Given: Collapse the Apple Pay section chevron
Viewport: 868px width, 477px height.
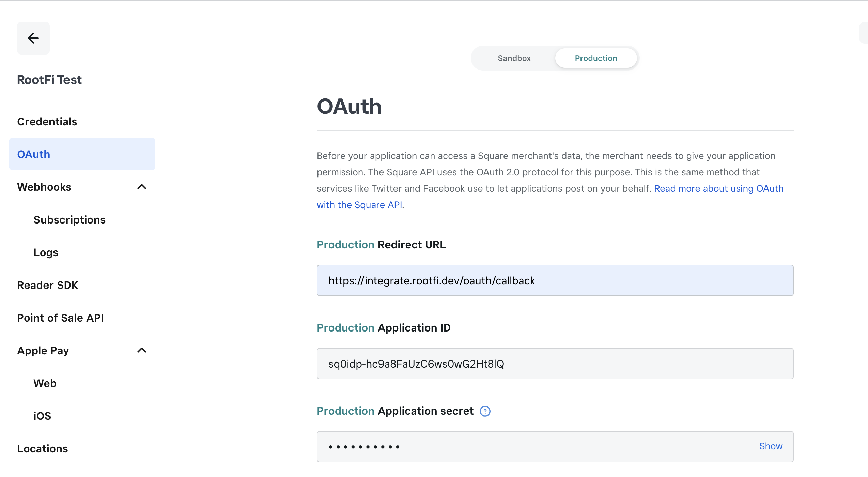Looking at the screenshot, I should click(x=142, y=351).
